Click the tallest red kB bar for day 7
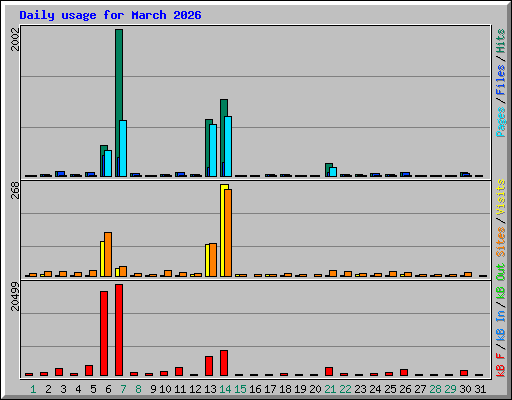This screenshot has width=512, height=400. pos(119,330)
